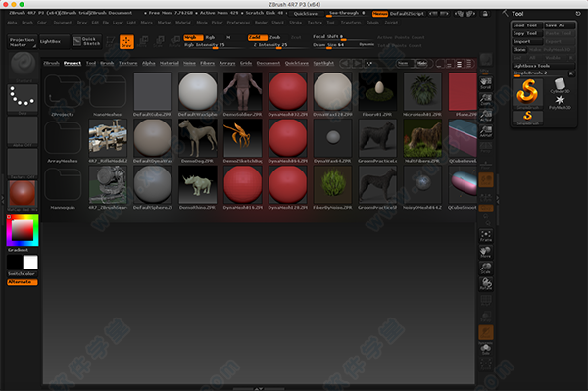
Task: Open the MatCap Red Wax material selector
Action: [23, 195]
